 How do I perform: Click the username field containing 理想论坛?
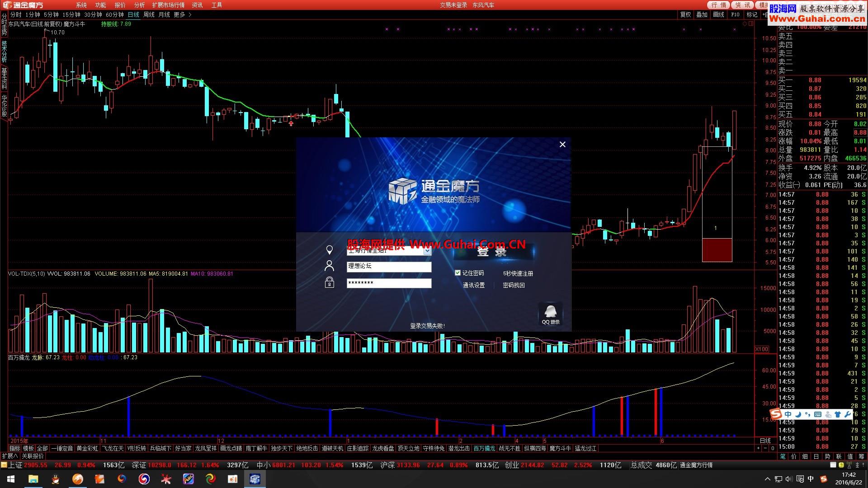click(389, 267)
